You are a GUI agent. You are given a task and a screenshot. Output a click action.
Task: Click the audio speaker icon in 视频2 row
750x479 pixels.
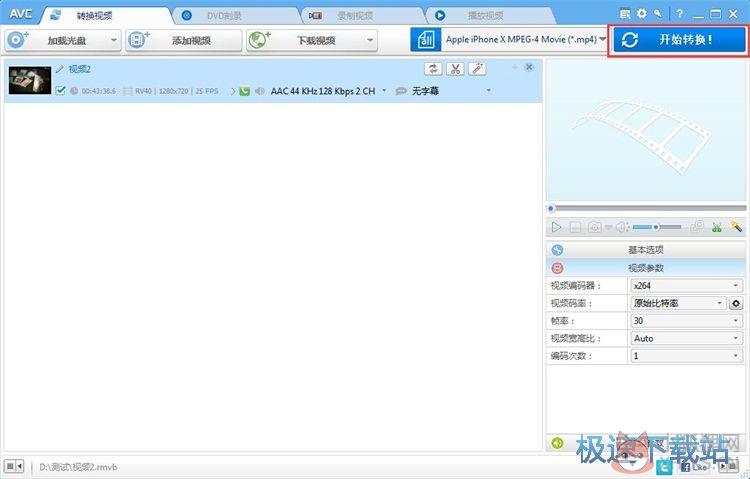pyautogui.click(x=259, y=91)
